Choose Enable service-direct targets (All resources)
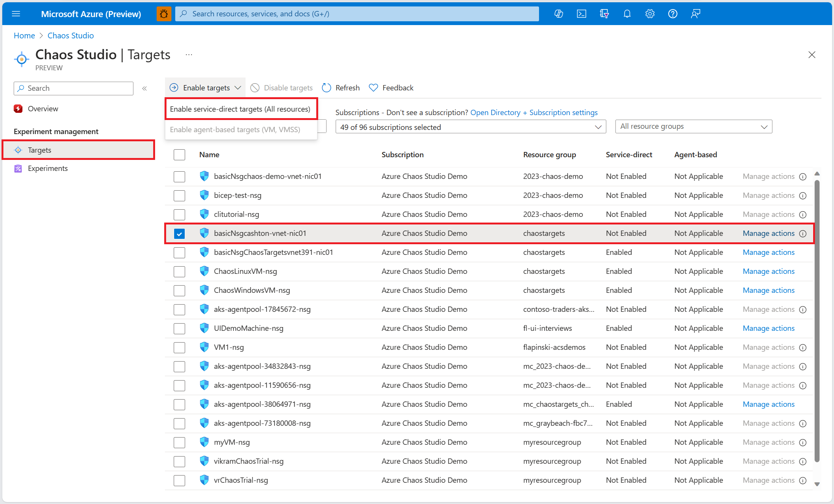 pos(240,109)
